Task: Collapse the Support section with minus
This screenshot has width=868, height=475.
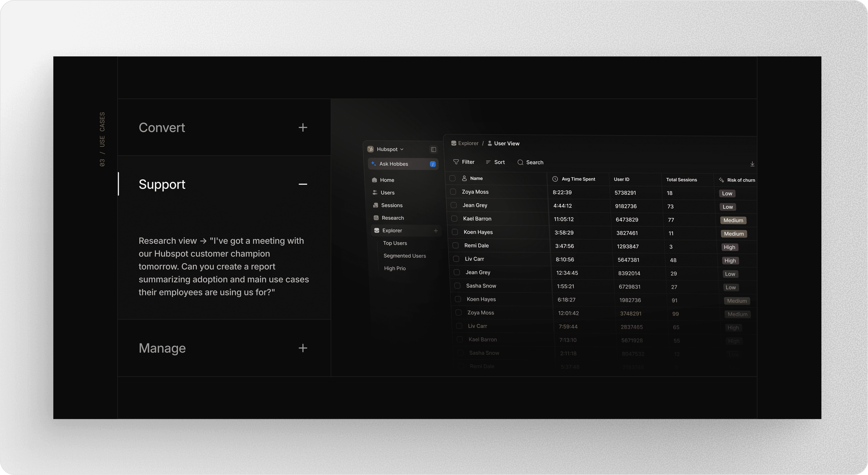Action: 303,184
